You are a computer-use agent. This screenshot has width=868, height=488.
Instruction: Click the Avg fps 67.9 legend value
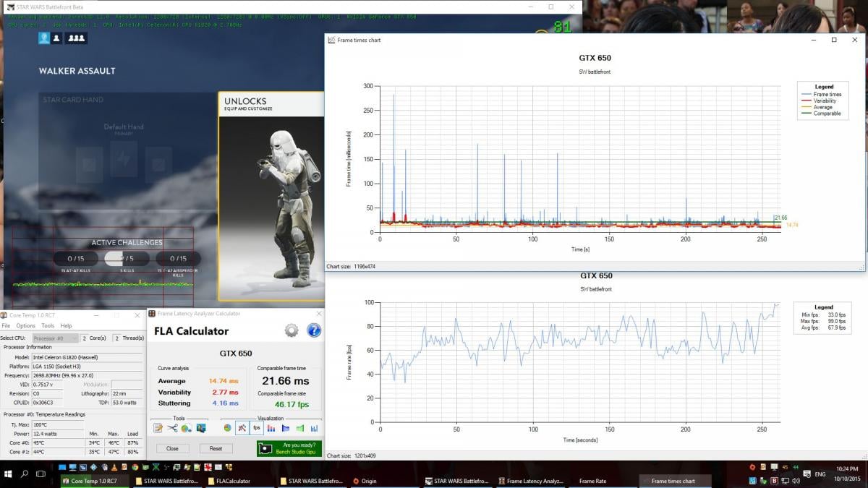pyautogui.click(x=838, y=326)
